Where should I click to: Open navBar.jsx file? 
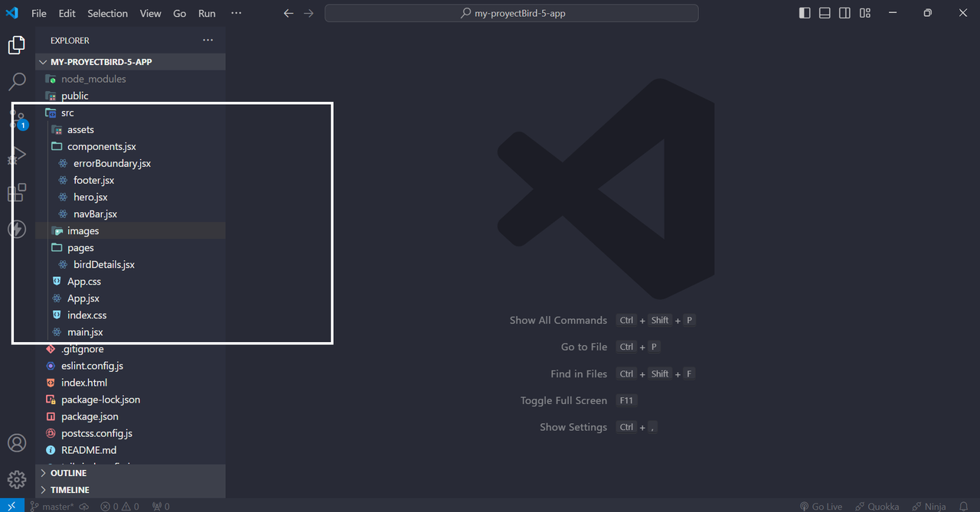coord(130,214)
